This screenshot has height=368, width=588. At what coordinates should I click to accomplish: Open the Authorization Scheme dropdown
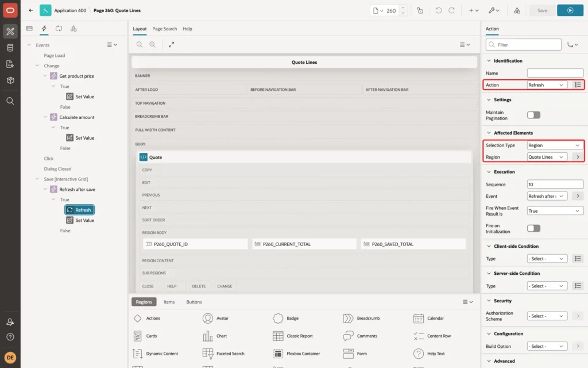tap(547, 316)
